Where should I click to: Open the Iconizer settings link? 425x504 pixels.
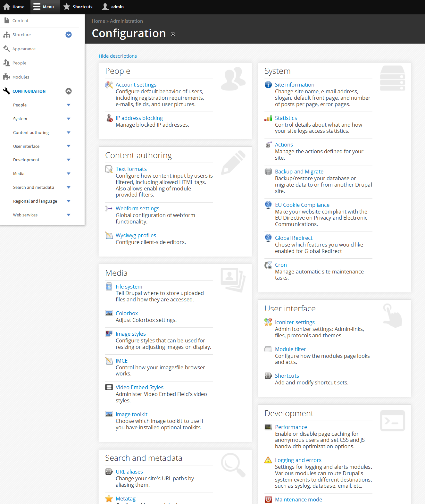pyautogui.click(x=295, y=322)
